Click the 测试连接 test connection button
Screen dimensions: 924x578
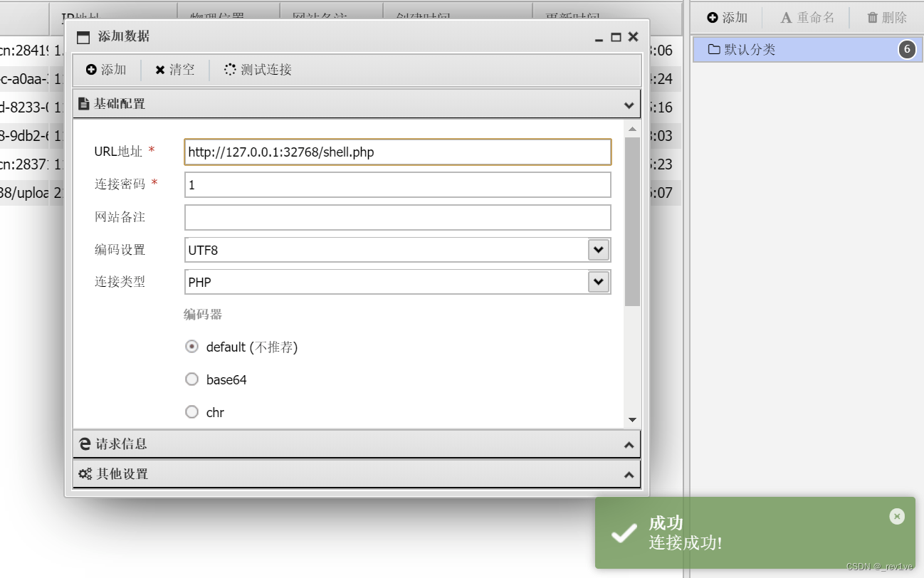coord(258,70)
